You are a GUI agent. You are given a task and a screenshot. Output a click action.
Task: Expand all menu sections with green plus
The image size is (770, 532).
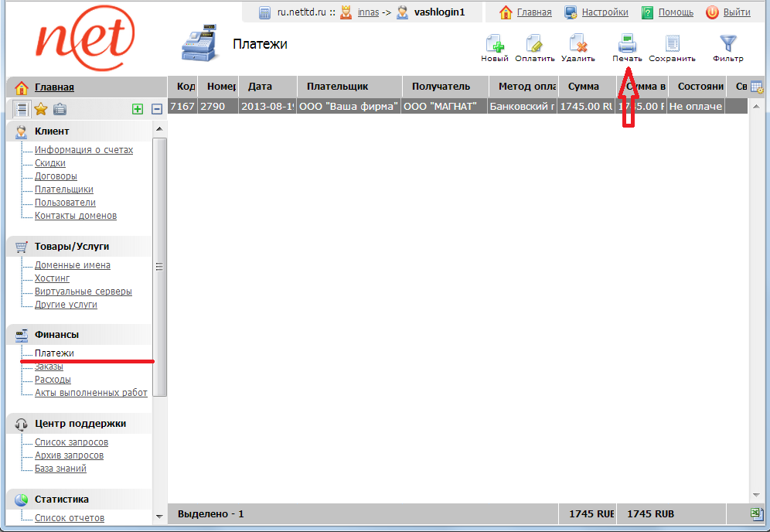click(138, 109)
